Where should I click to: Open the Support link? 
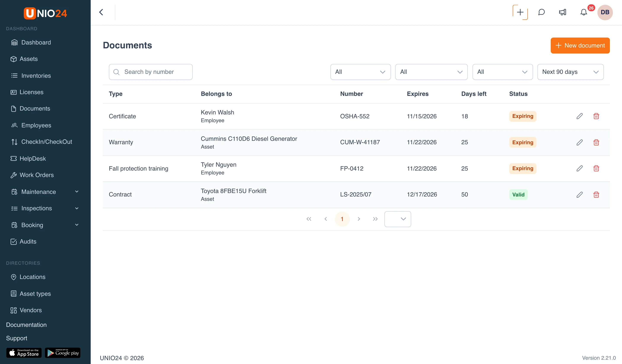[17, 338]
